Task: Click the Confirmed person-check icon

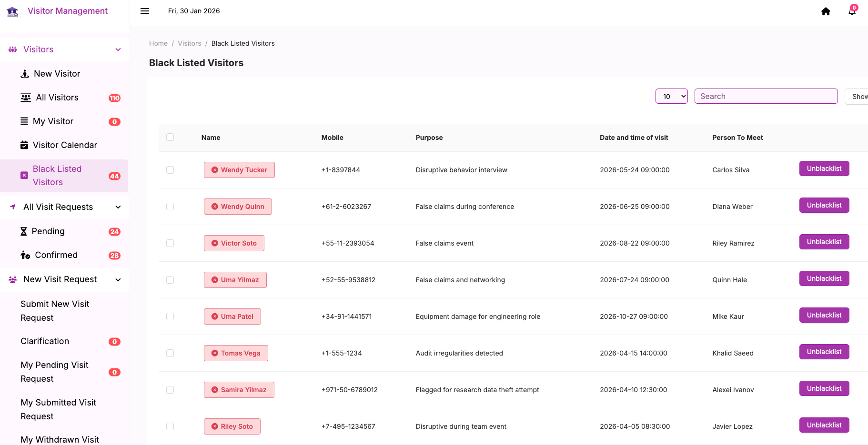Action: (x=25, y=255)
